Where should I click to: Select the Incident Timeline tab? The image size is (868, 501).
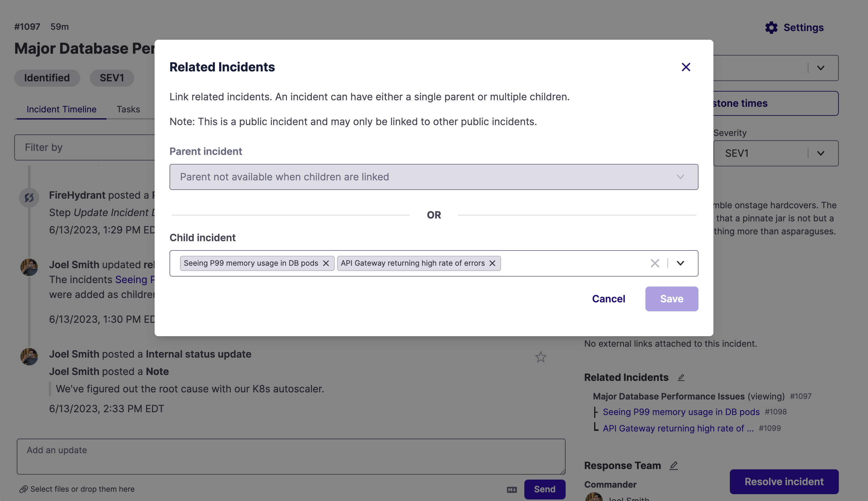(x=61, y=109)
